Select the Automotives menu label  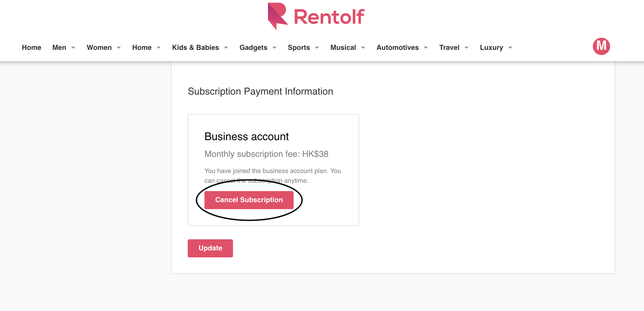click(x=398, y=47)
